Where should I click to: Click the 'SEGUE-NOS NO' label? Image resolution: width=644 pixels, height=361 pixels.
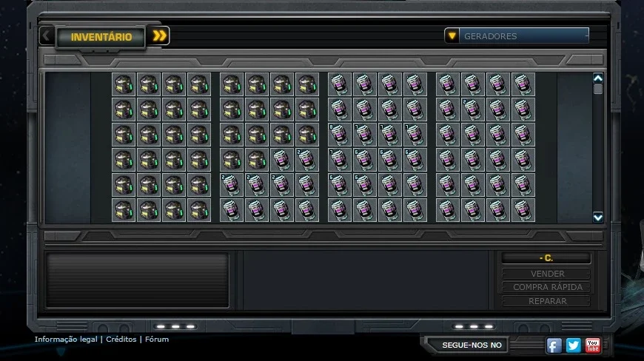coord(472,345)
